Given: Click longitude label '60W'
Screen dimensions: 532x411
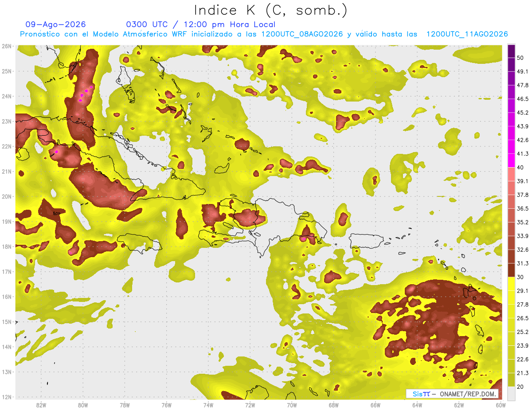Looking at the screenshot, I should [x=501, y=405].
